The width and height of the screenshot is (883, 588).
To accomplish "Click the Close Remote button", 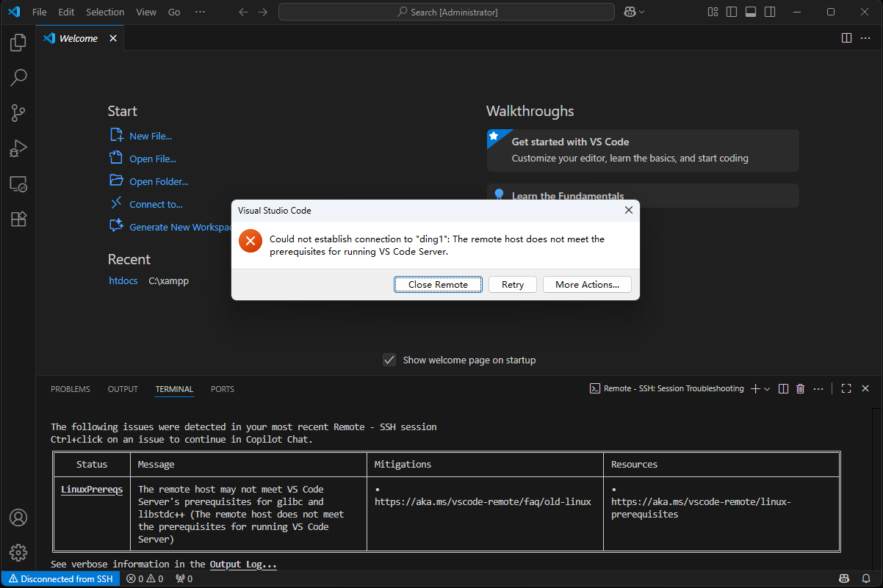I will click(x=438, y=285).
